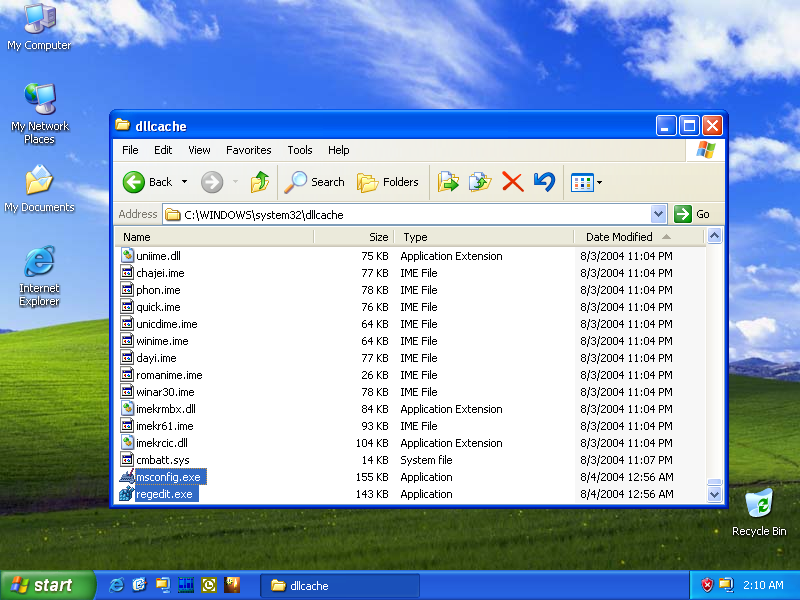The width and height of the screenshot is (800, 600).
Task: Open the Search pane
Action: pos(315,182)
